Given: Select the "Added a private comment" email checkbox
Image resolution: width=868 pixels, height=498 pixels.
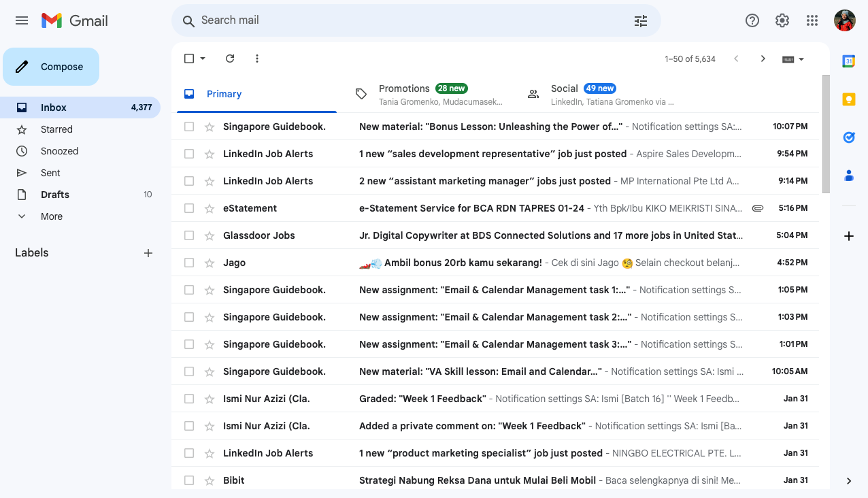Looking at the screenshot, I should pyautogui.click(x=189, y=426).
